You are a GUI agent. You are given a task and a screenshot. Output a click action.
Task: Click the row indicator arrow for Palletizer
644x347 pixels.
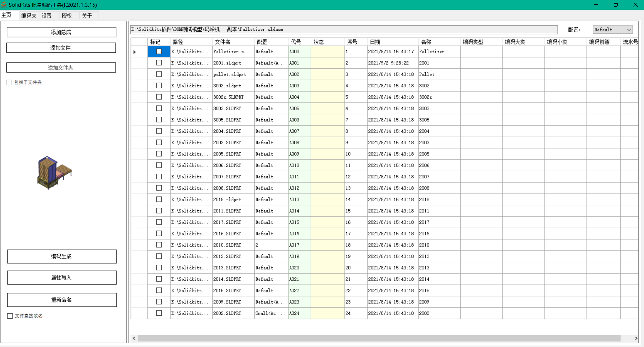click(x=135, y=52)
